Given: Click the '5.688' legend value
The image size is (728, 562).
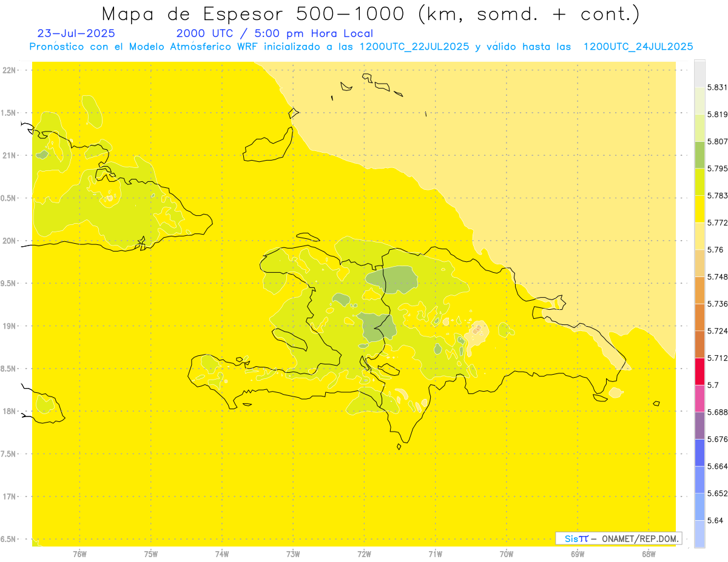Looking at the screenshot, I should [717, 412].
